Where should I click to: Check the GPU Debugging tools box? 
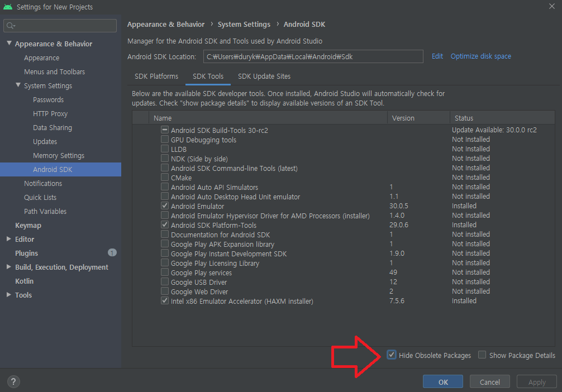(x=164, y=139)
